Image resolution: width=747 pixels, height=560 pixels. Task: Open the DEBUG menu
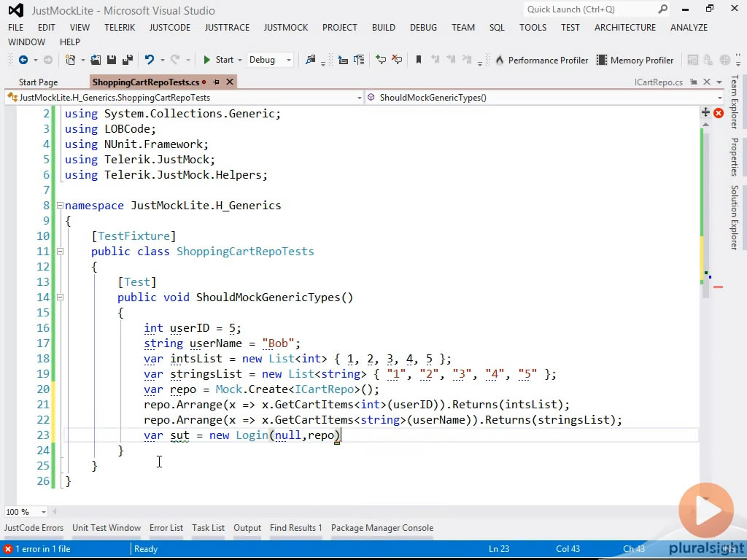[x=424, y=28]
